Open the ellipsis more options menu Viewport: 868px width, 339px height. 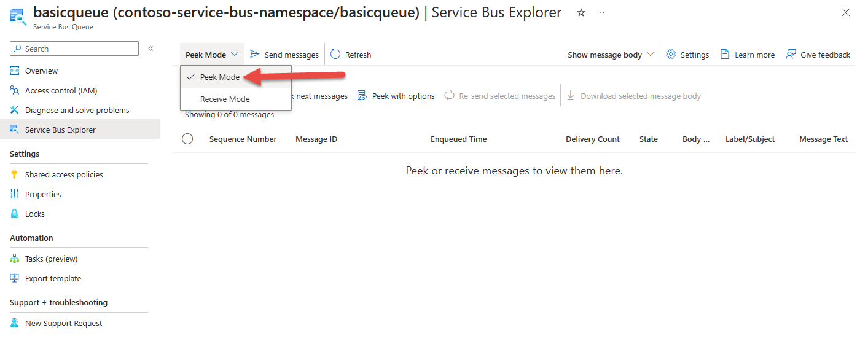[x=600, y=12]
